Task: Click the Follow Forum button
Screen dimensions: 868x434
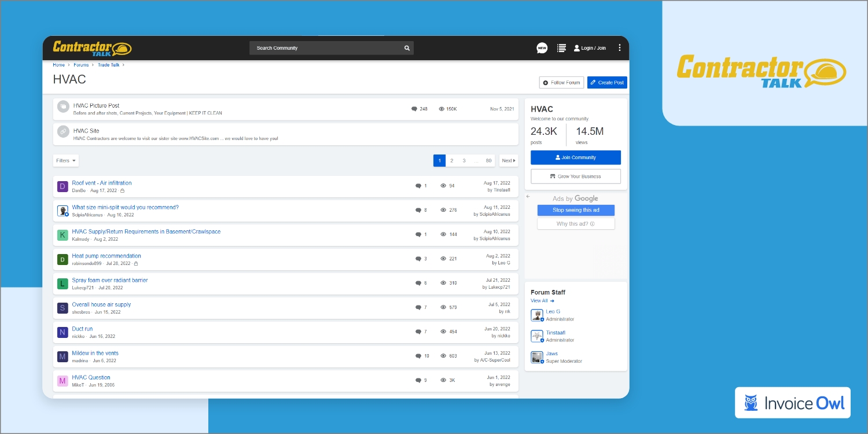Action: [561, 83]
